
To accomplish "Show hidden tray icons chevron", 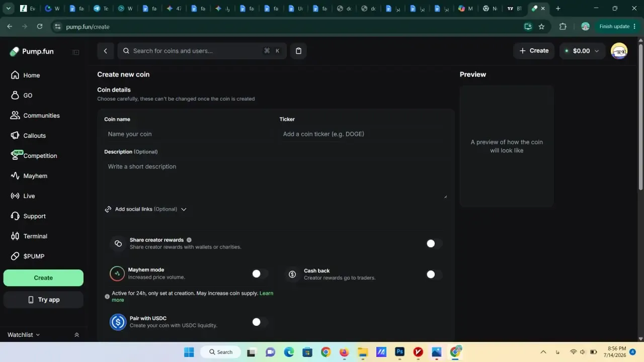I will tap(543, 352).
